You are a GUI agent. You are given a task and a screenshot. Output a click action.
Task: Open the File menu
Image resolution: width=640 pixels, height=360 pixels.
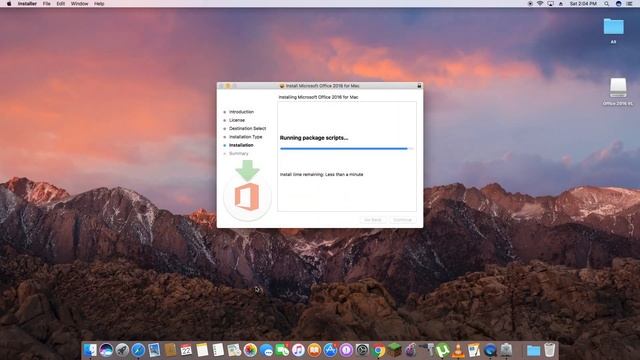point(47,4)
